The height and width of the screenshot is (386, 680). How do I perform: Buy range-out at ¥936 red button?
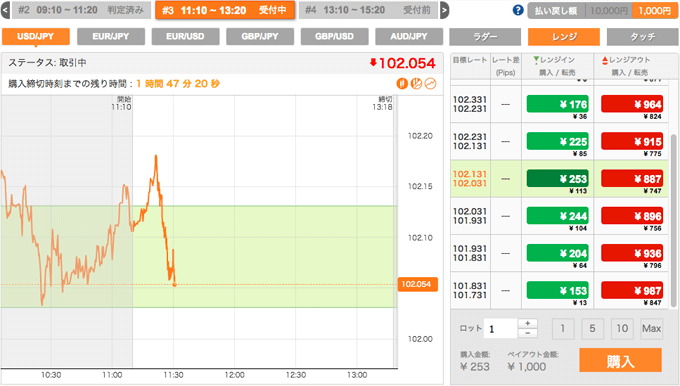(x=632, y=253)
